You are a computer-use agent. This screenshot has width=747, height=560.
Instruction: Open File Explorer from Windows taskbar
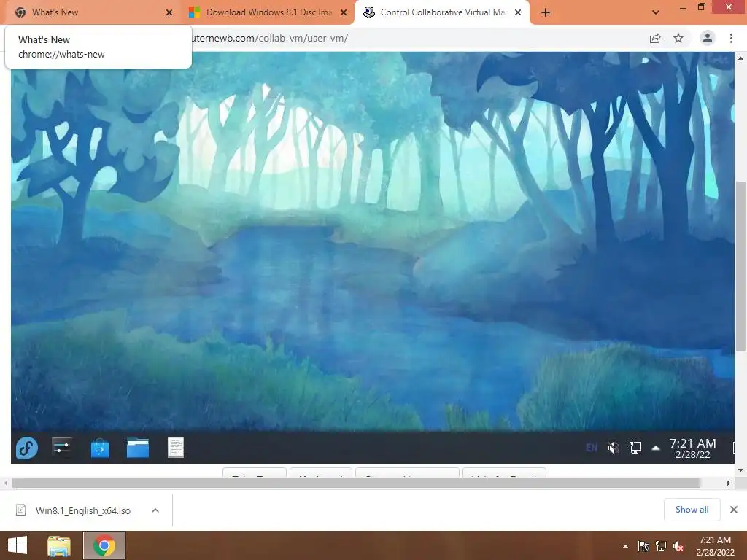point(59,545)
